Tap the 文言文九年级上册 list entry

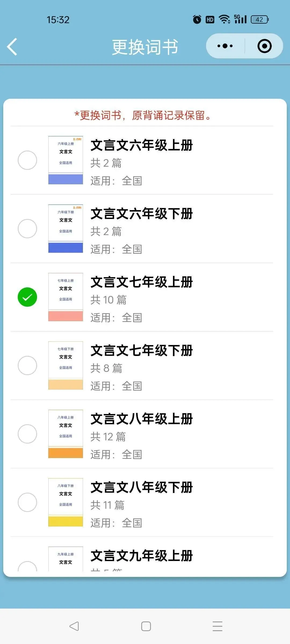coord(142,556)
